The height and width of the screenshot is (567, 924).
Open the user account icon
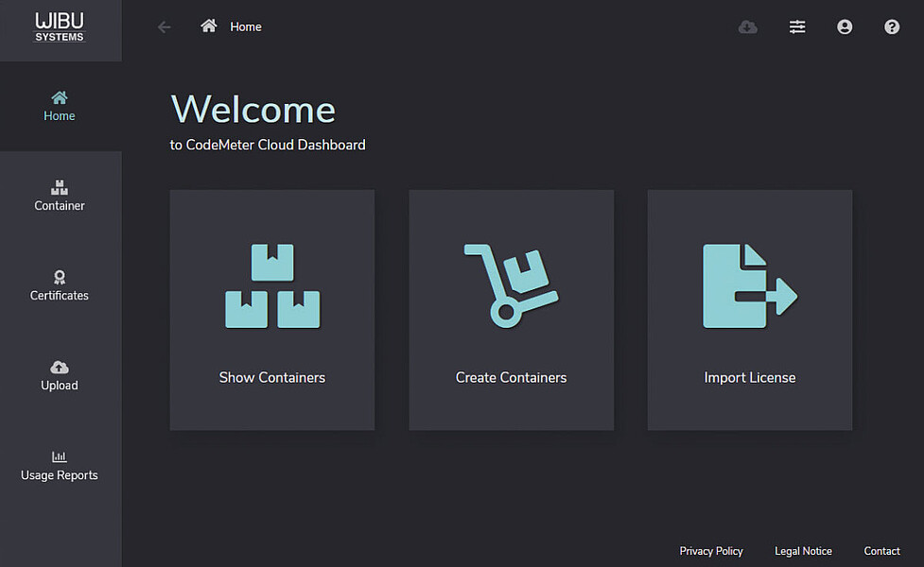[x=845, y=27]
